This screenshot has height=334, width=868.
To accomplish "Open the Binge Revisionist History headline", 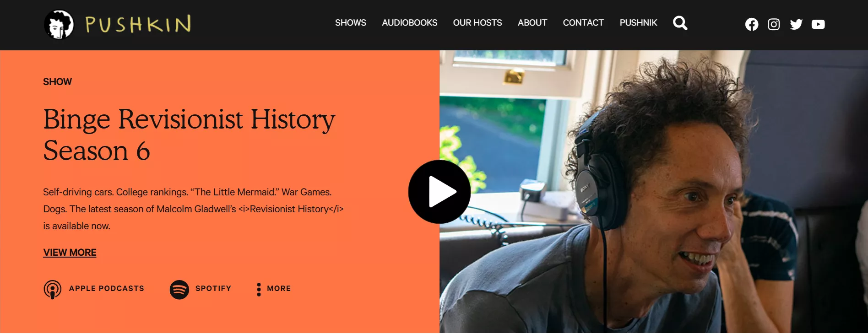I will (x=189, y=135).
